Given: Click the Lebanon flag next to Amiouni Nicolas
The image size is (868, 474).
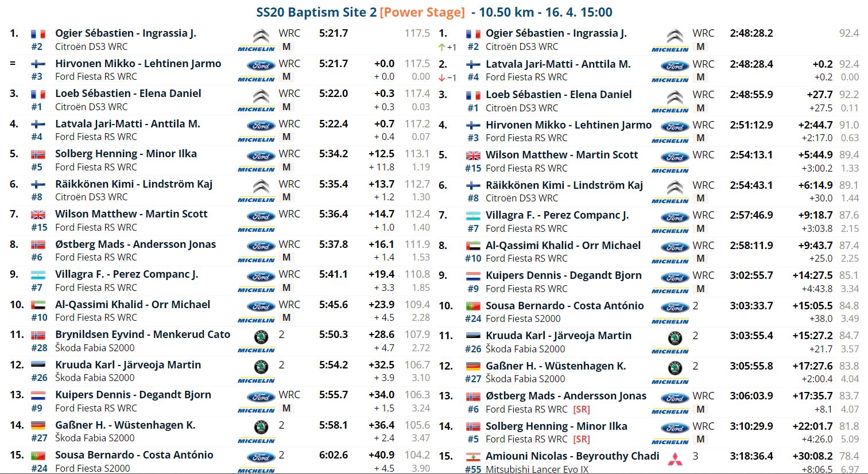Looking at the screenshot, I should point(473,457).
